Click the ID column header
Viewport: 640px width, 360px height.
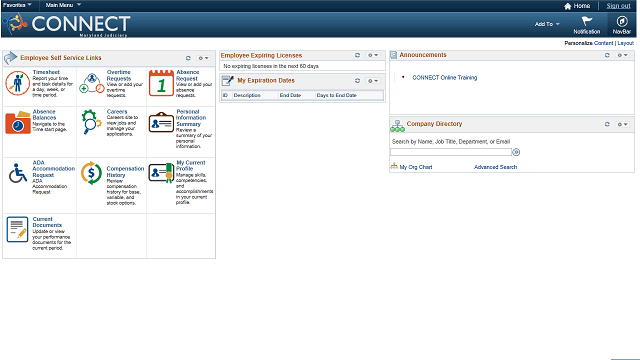225,95
